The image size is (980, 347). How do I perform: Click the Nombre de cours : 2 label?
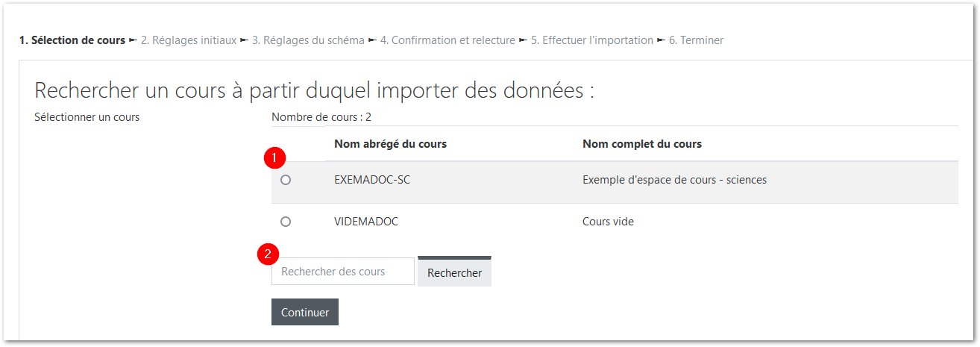coord(321,117)
